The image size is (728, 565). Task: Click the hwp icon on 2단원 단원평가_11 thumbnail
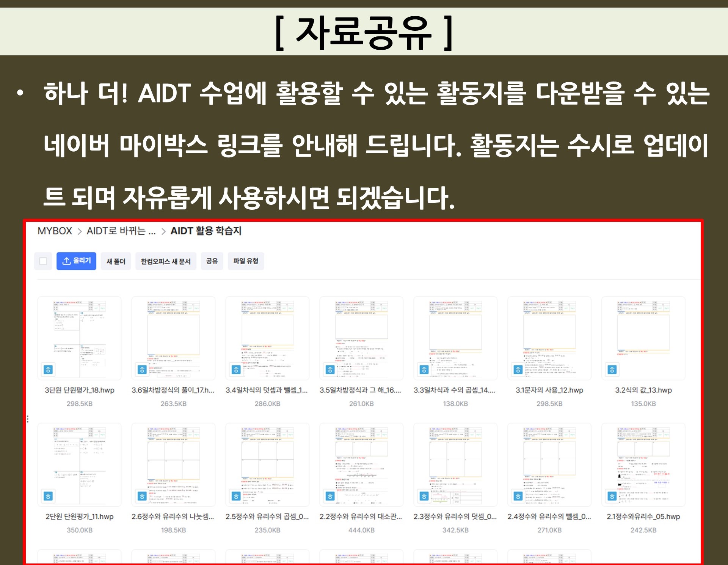pos(48,496)
